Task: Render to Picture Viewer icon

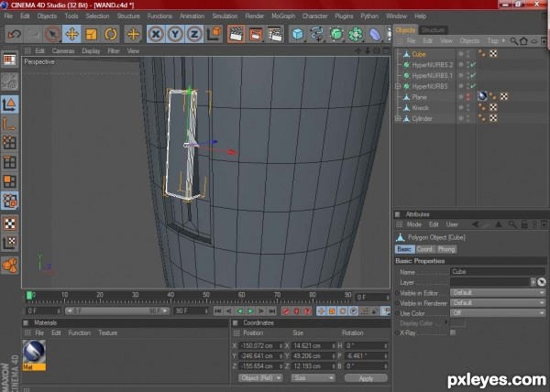Action: click(256, 34)
